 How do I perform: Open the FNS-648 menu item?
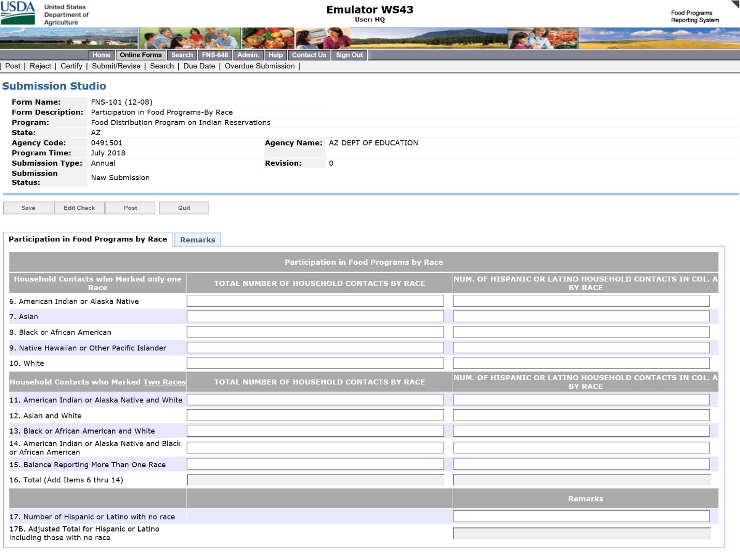pos(215,55)
